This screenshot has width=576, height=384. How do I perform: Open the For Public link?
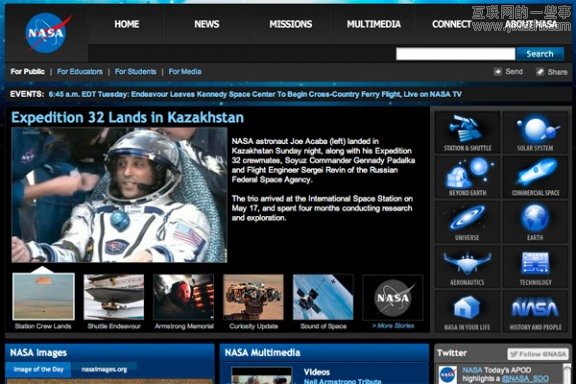click(x=28, y=71)
